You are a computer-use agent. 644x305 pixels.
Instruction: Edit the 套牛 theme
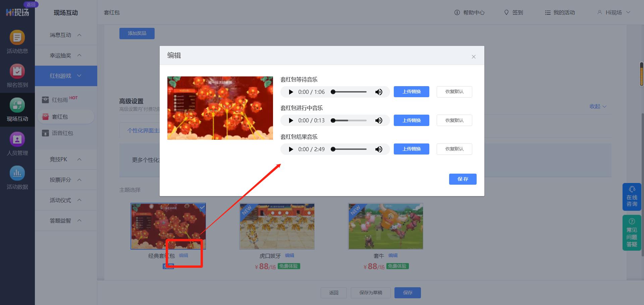[393, 255]
